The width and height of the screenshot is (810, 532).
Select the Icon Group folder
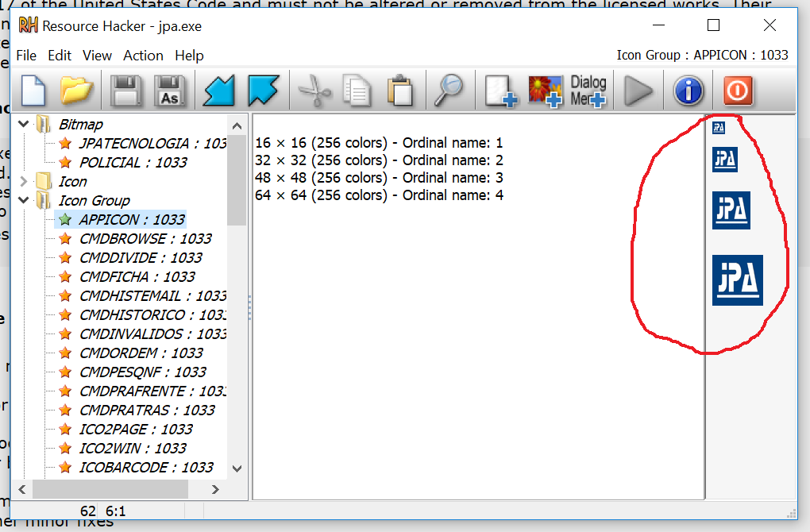tap(94, 201)
